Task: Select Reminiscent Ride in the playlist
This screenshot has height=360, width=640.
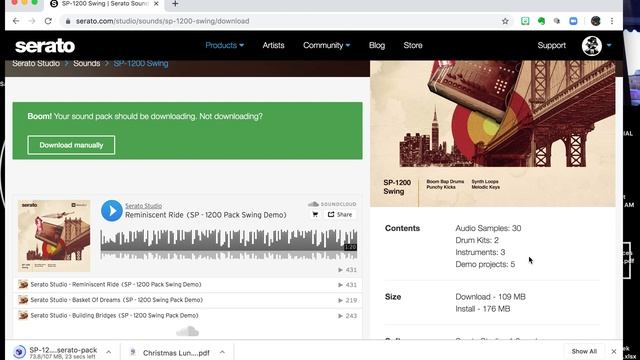Action: click(x=188, y=284)
